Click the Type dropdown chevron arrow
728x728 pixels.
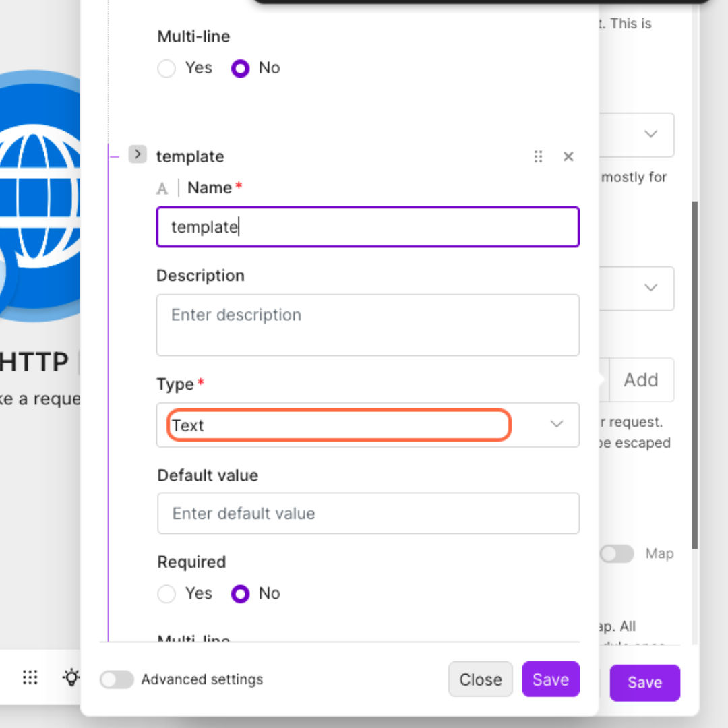(x=557, y=424)
